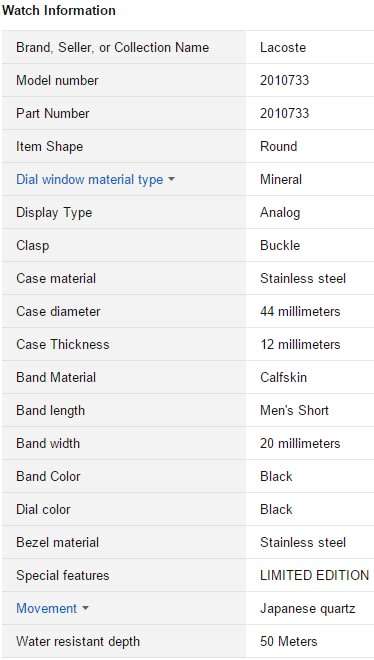Expand arrow beside Dial window material type
Screen dimensions: 374x660
click(171, 180)
